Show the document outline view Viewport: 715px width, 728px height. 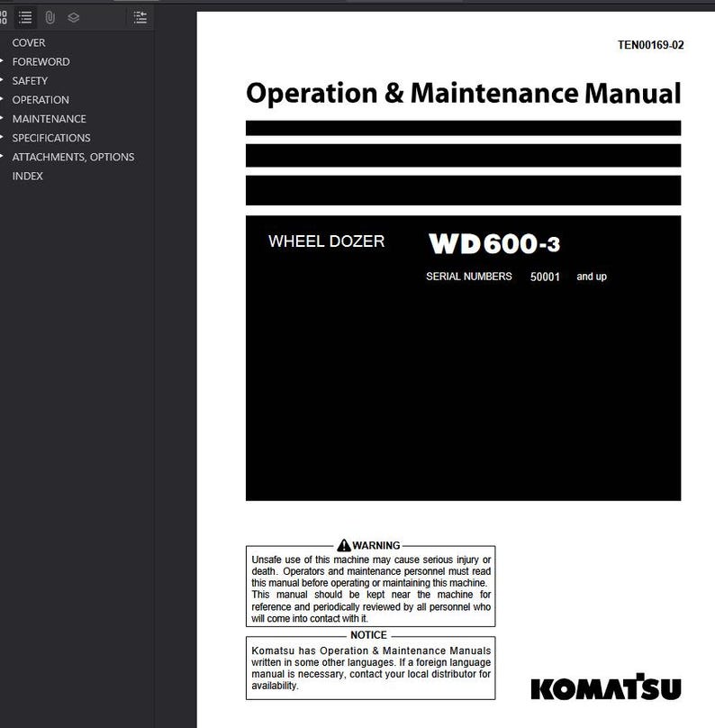coord(25,18)
